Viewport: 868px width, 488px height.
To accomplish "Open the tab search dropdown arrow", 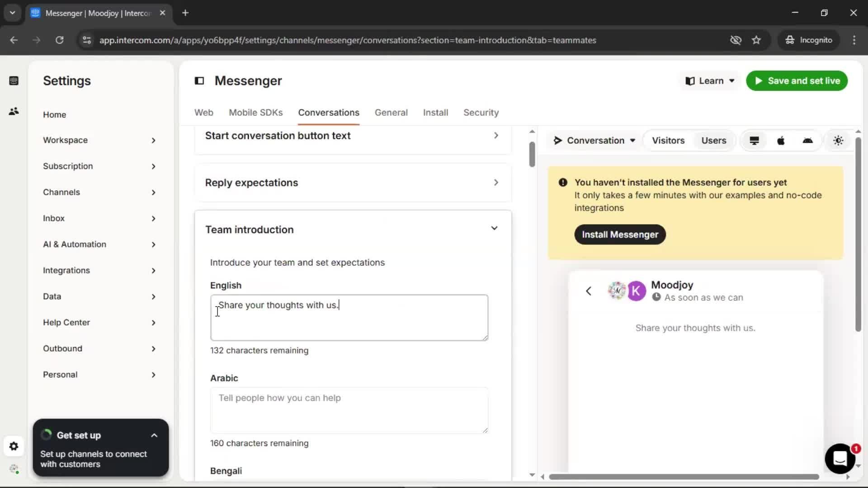I will pos(12,13).
